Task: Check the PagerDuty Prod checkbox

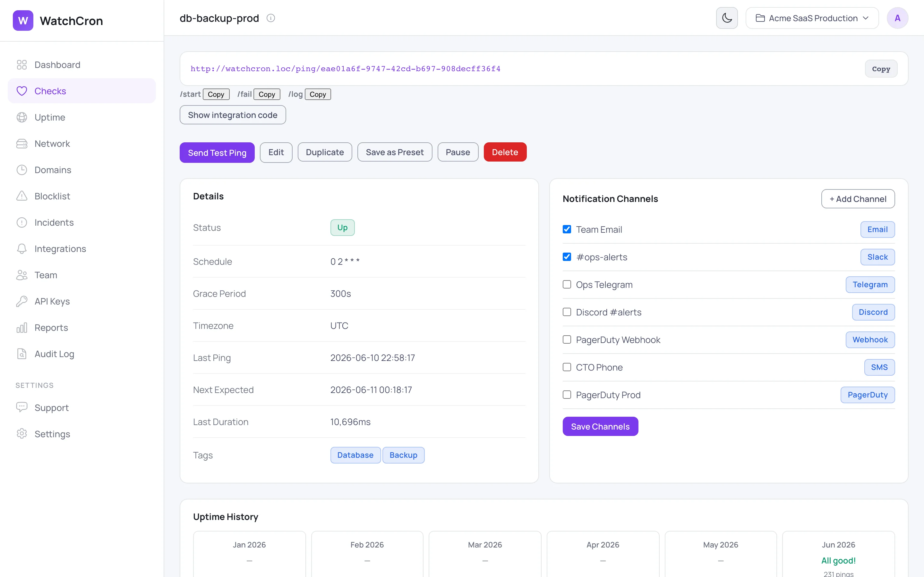Action: 567,395
